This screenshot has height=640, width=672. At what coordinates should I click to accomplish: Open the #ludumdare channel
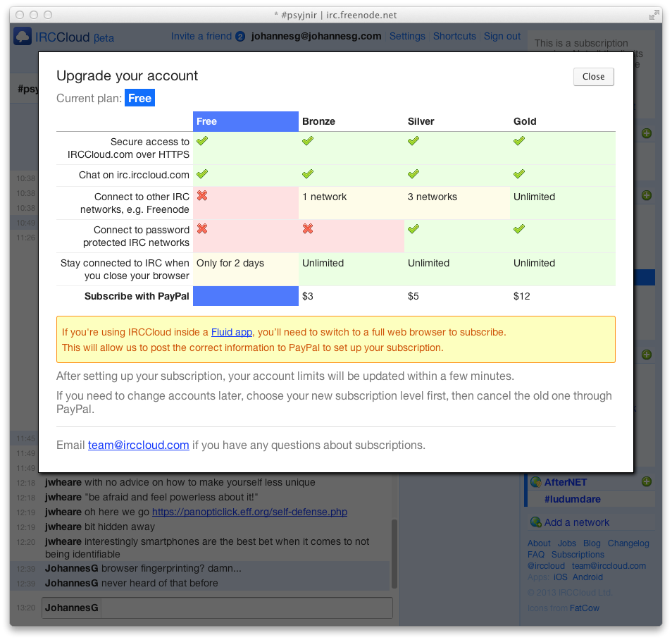573,499
